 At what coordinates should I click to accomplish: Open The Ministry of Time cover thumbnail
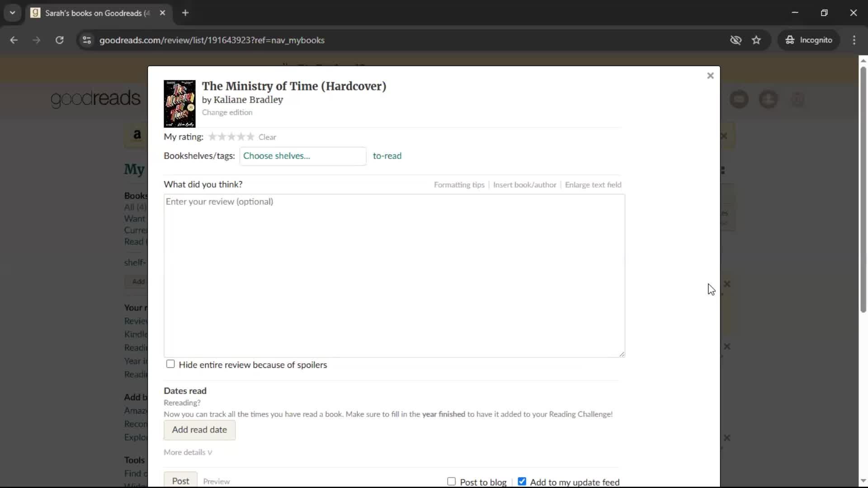(179, 103)
